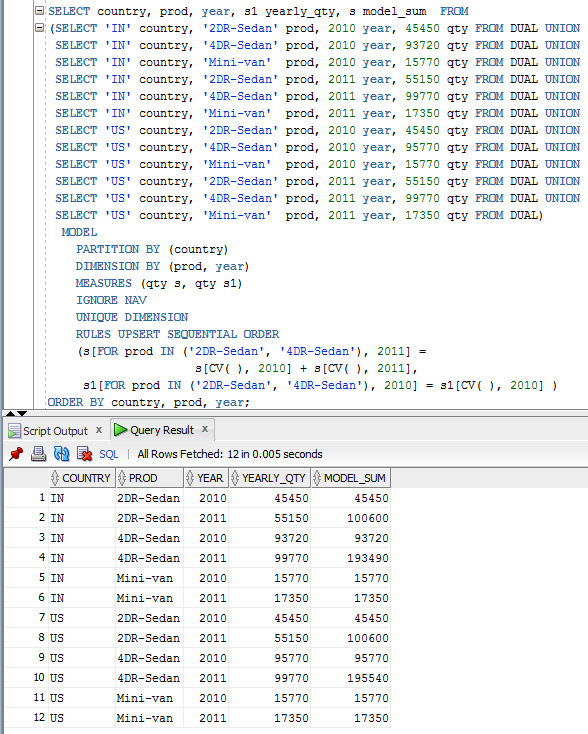The image size is (588, 734).
Task: Select row number 12 in result grid
Action: pos(27,718)
